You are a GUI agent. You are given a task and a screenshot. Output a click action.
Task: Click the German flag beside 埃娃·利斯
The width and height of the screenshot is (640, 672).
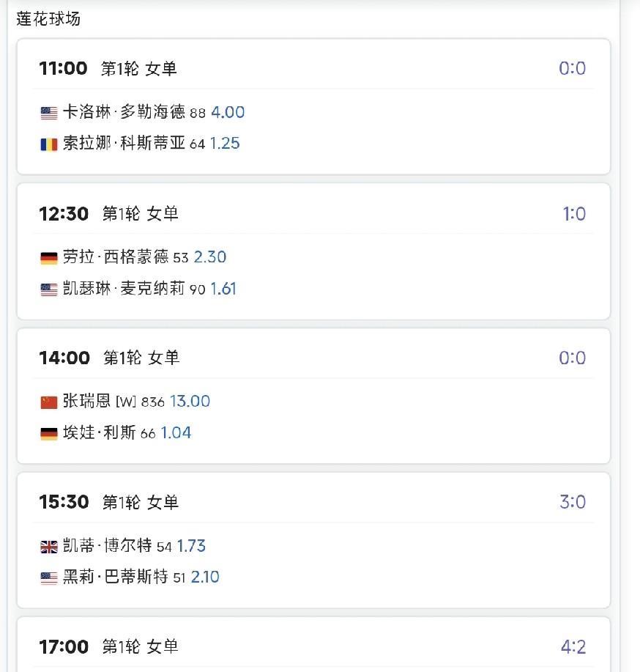coord(49,434)
